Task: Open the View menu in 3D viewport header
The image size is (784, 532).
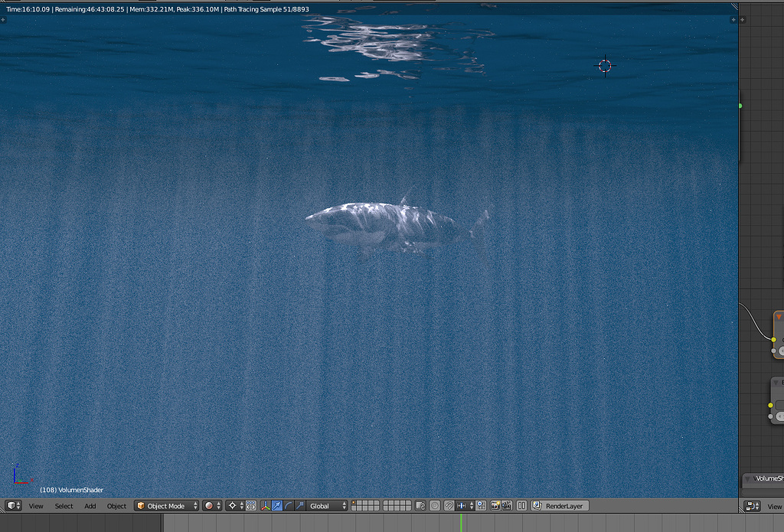Action: point(36,506)
